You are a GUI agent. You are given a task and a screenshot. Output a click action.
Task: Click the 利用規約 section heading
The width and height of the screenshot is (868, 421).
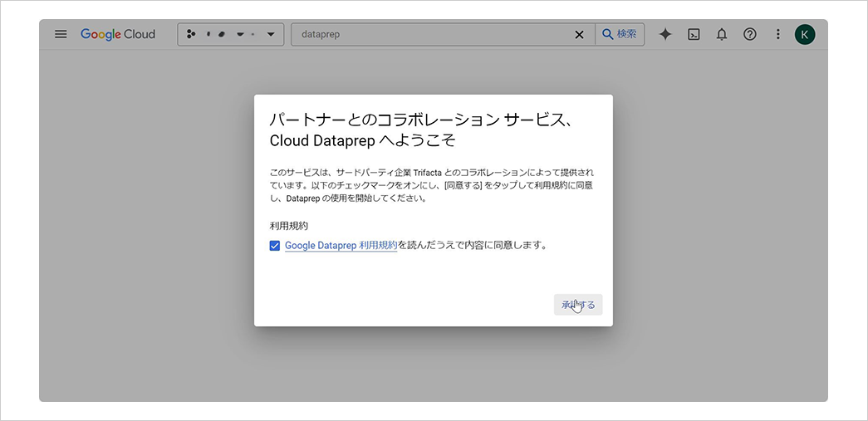pos(288,226)
